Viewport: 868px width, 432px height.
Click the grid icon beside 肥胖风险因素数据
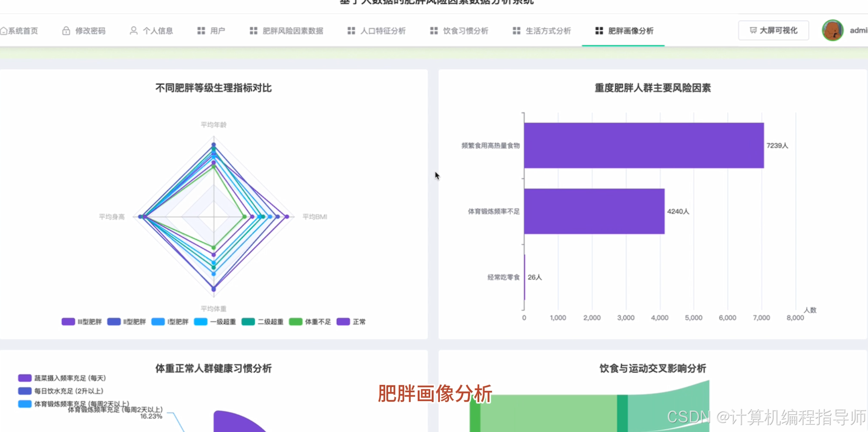tap(253, 30)
